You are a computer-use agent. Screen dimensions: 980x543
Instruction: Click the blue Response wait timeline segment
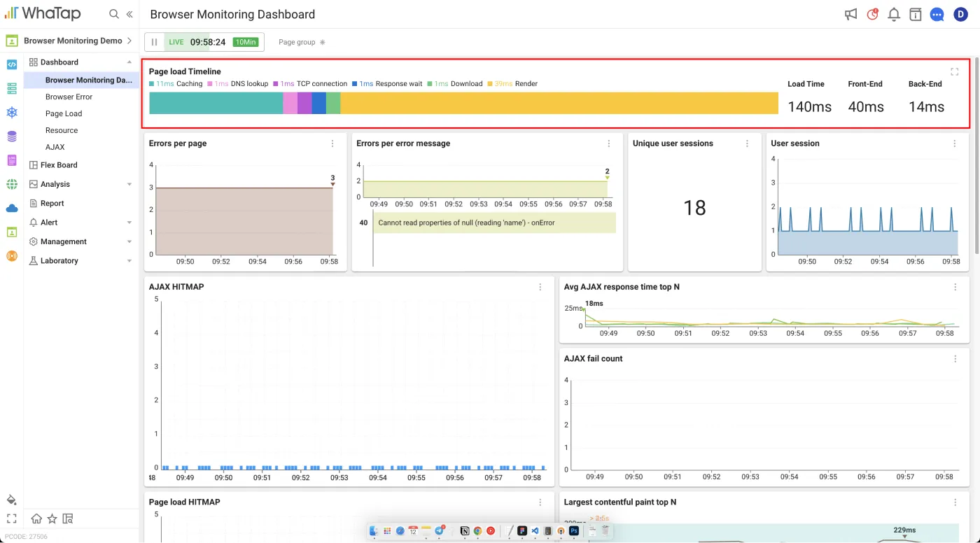tap(318, 103)
